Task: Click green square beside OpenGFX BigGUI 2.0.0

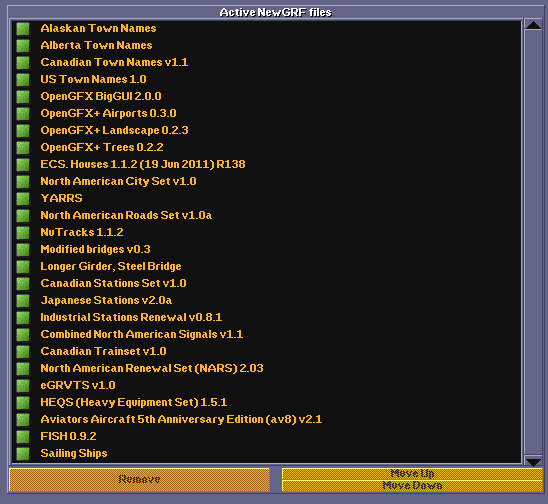Action: tap(23, 97)
